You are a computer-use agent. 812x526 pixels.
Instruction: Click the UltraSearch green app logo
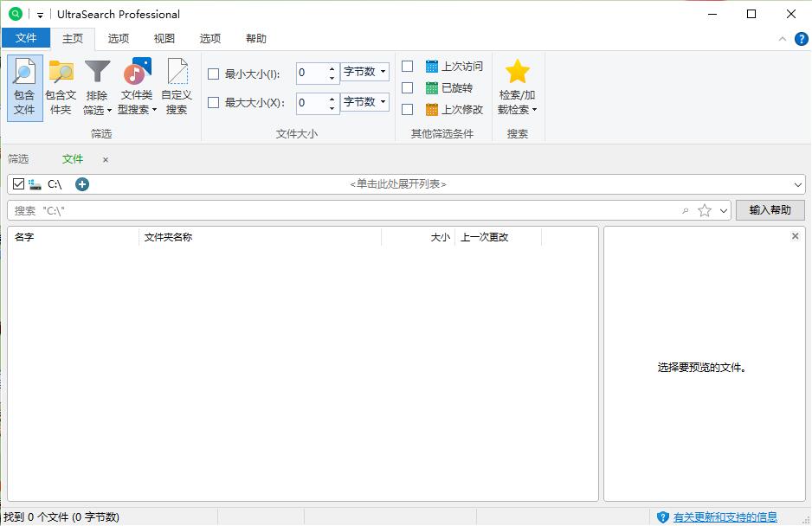pyautogui.click(x=16, y=14)
